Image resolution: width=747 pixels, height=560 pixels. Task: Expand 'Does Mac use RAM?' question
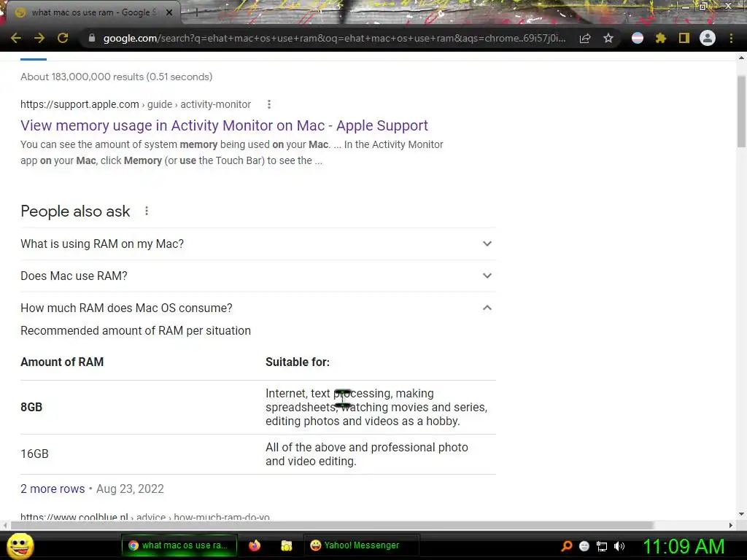click(258, 276)
